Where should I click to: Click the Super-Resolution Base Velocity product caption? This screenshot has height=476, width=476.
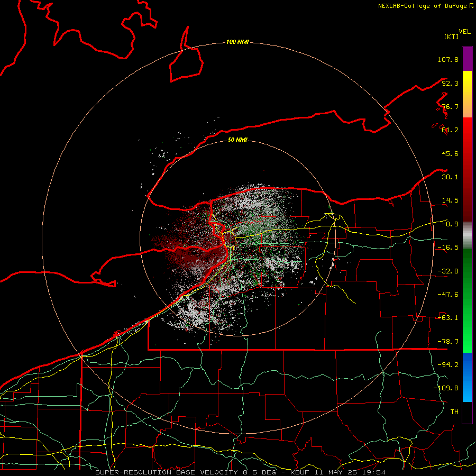tap(241, 472)
